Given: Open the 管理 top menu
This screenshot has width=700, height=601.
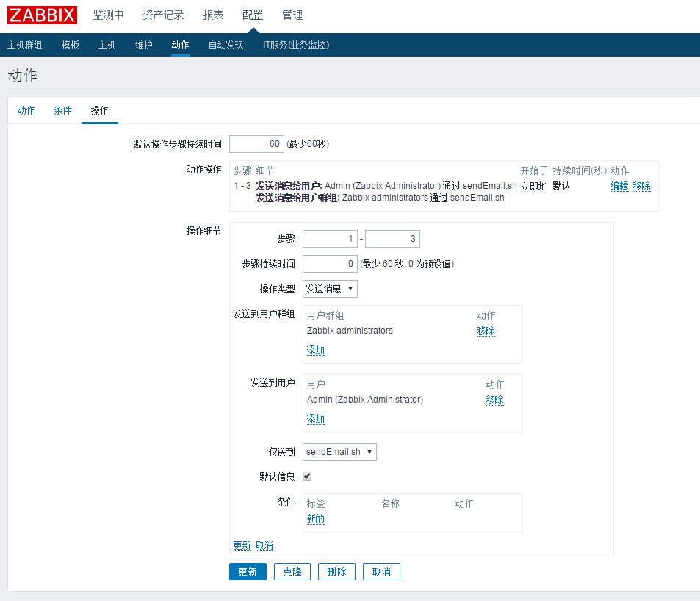Looking at the screenshot, I should (x=292, y=15).
